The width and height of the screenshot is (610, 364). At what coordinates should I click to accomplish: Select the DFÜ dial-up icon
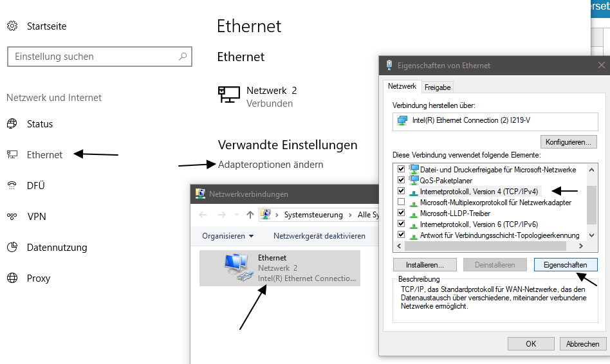[12, 185]
